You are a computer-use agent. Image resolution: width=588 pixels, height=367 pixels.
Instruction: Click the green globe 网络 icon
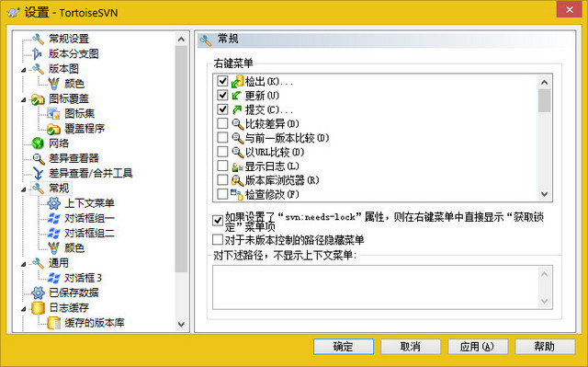pyautogui.click(x=38, y=143)
